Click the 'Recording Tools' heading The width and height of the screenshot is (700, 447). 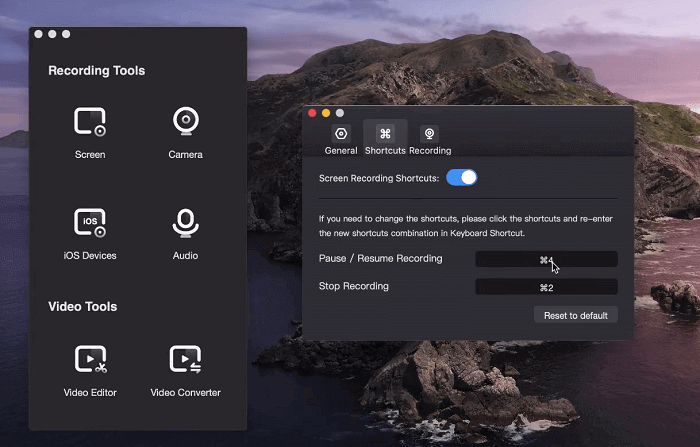[x=96, y=71]
